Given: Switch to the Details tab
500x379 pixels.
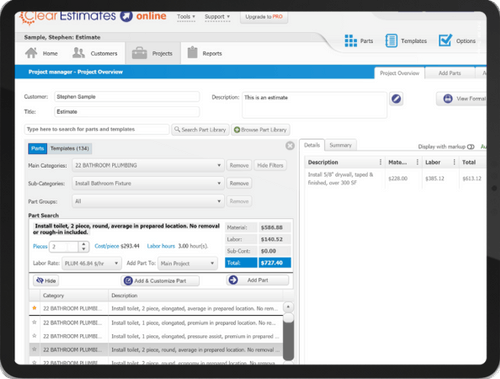Looking at the screenshot, I should coord(312,145).
